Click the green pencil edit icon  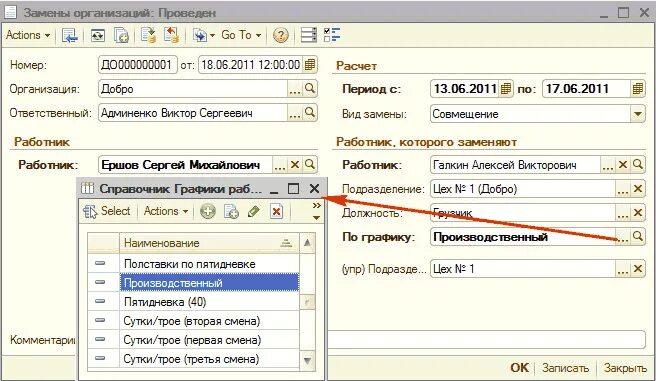click(254, 212)
